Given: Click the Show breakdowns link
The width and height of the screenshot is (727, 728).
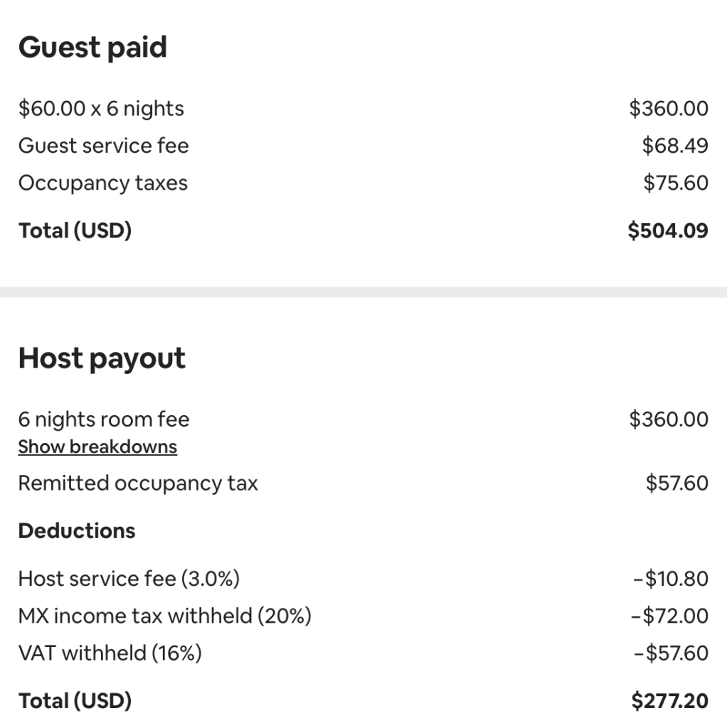Looking at the screenshot, I should click(97, 447).
